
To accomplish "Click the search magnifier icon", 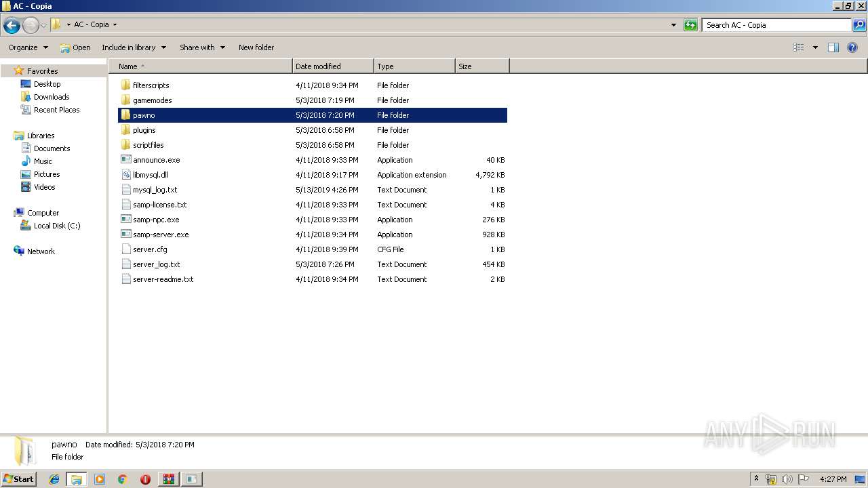I will pos(859,25).
